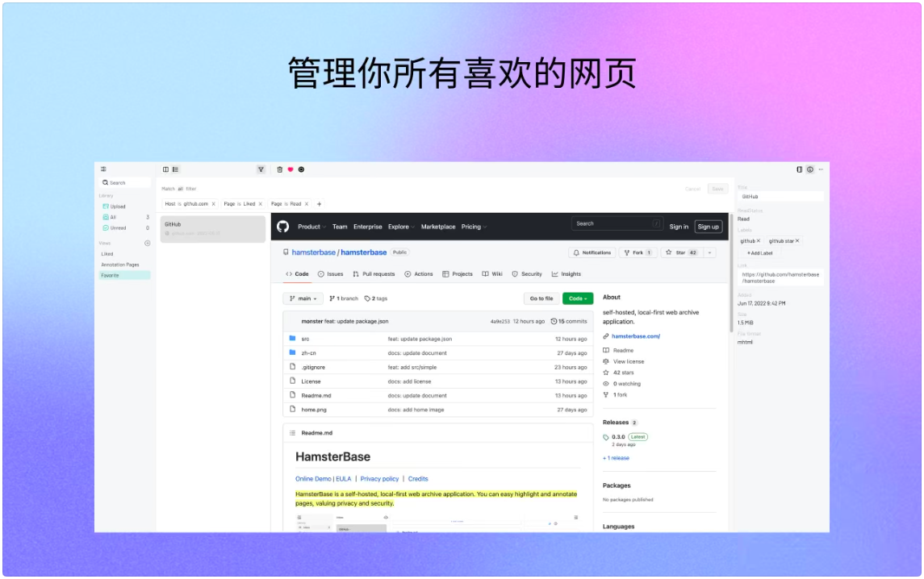Switch to the Code tab
This screenshot has height=579, width=924.
coord(297,274)
